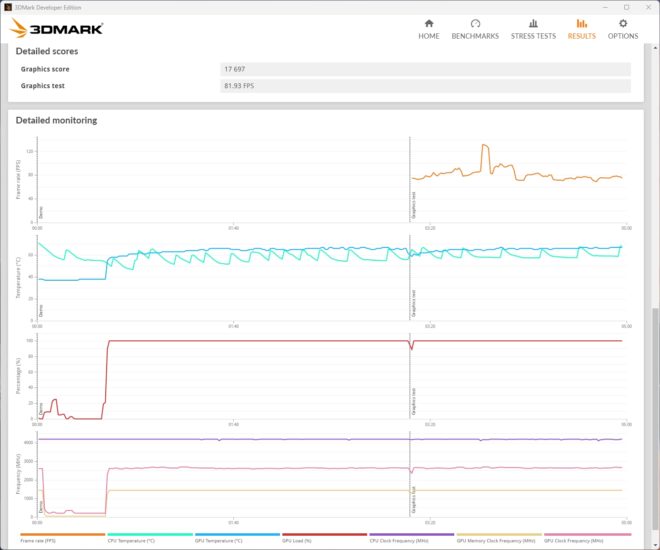The image size is (660, 550).
Task: Close the 3DMark window
Action: tap(648, 7)
